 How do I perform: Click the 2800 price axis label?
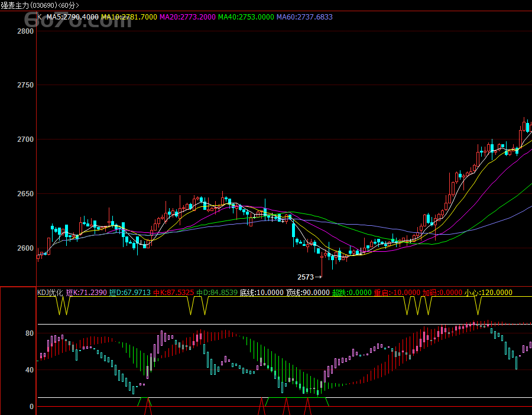25,31
